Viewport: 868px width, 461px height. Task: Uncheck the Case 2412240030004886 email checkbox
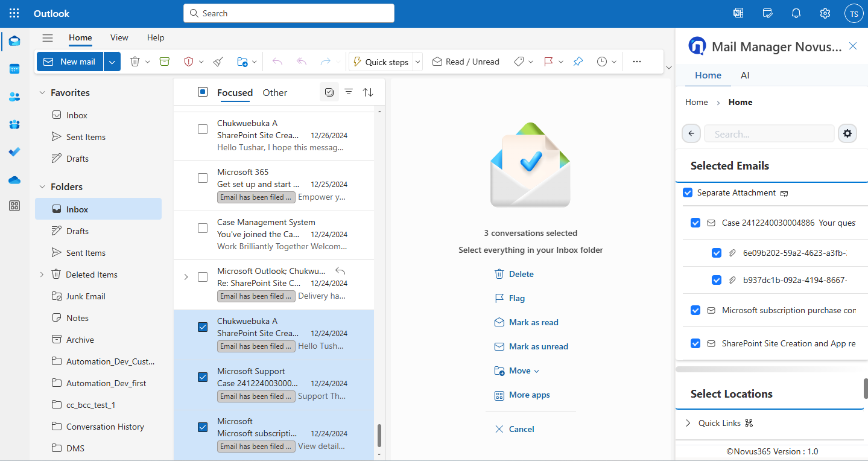[695, 223]
